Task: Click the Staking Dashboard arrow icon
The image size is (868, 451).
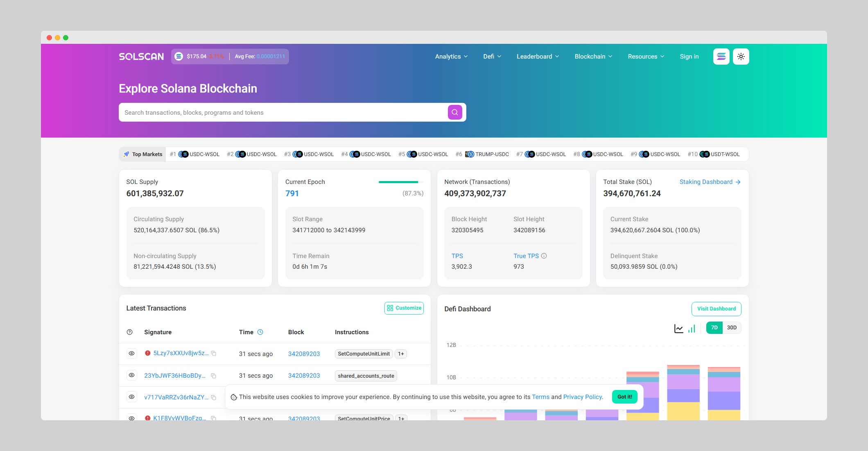Action: point(738,182)
